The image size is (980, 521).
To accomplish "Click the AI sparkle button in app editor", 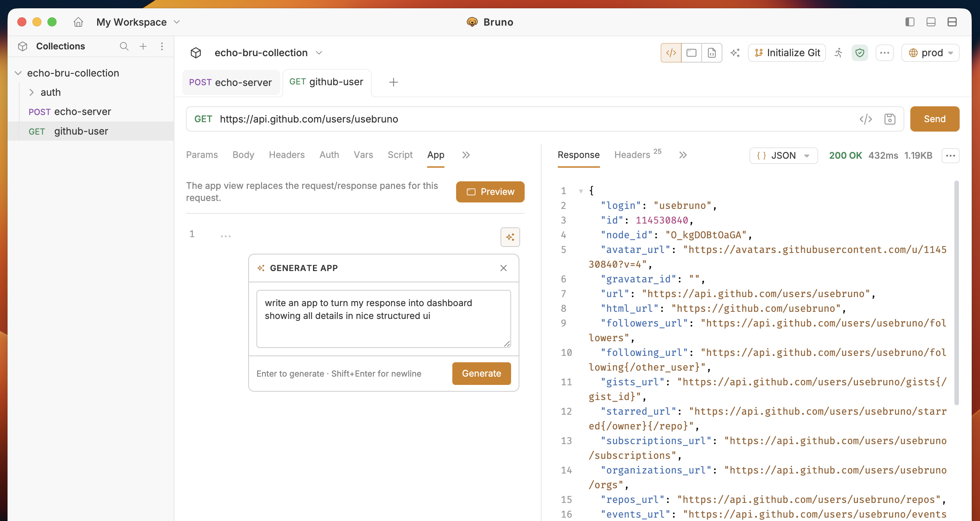I will click(x=510, y=237).
